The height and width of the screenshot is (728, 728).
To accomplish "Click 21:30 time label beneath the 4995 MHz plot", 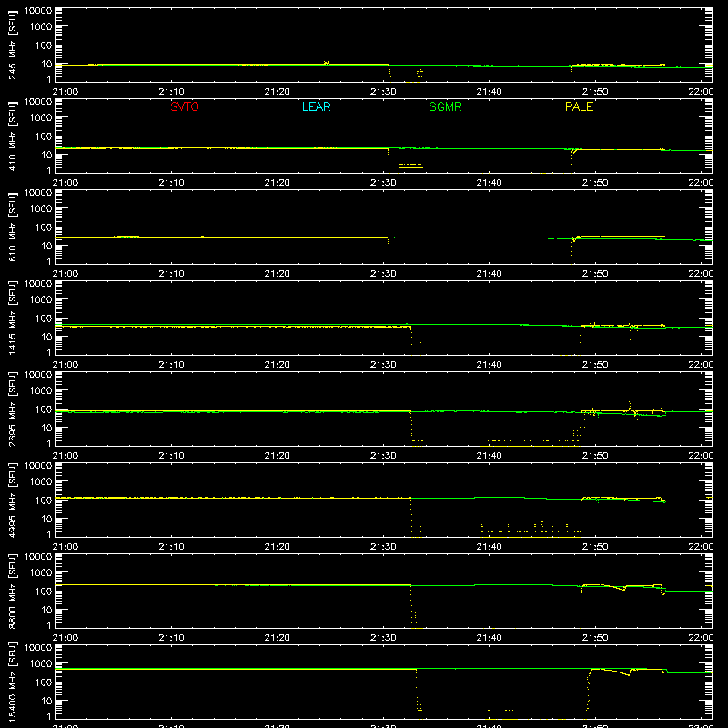I will [x=383, y=547].
